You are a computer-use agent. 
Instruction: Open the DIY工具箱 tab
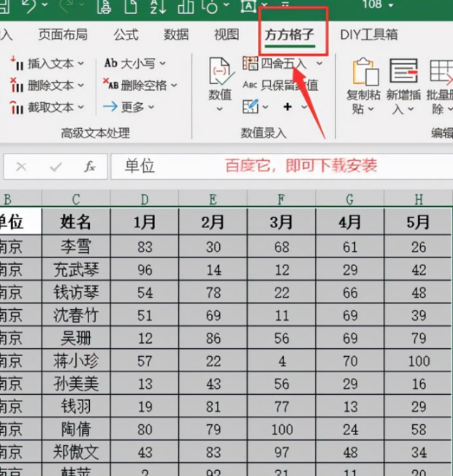click(x=369, y=34)
